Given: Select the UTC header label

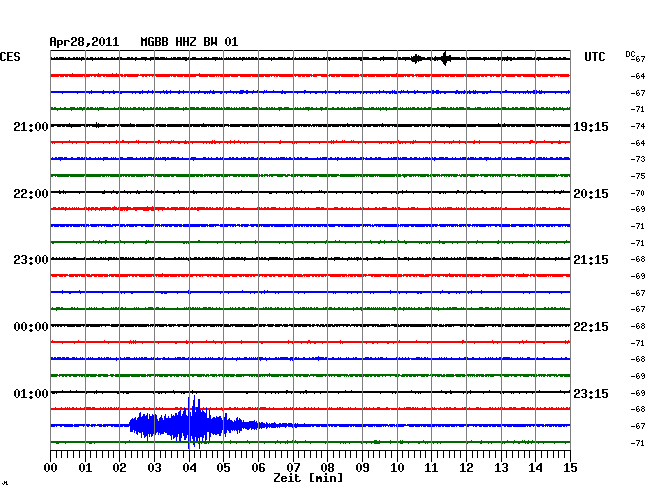Looking at the screenshot, I should coord(595,57).
